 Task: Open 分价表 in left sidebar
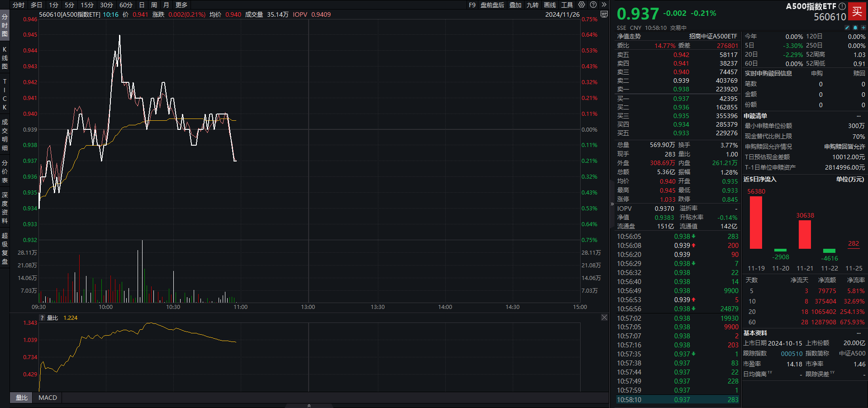point(5,171)
